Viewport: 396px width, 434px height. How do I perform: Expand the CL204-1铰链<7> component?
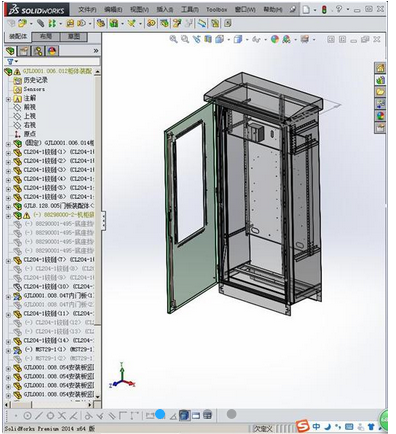point(8,260)
